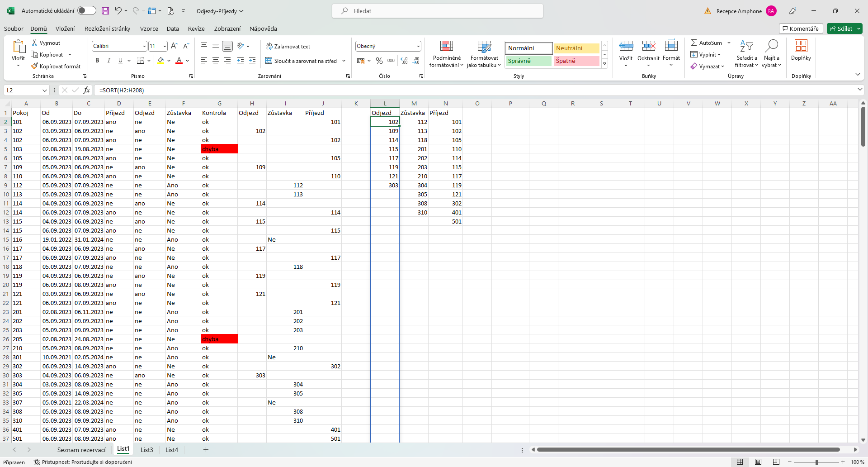Viewport: 868px width, 467px height.
Task: Toggle Zalamovat text (wrap text)
Action: (x=288, y=46)
